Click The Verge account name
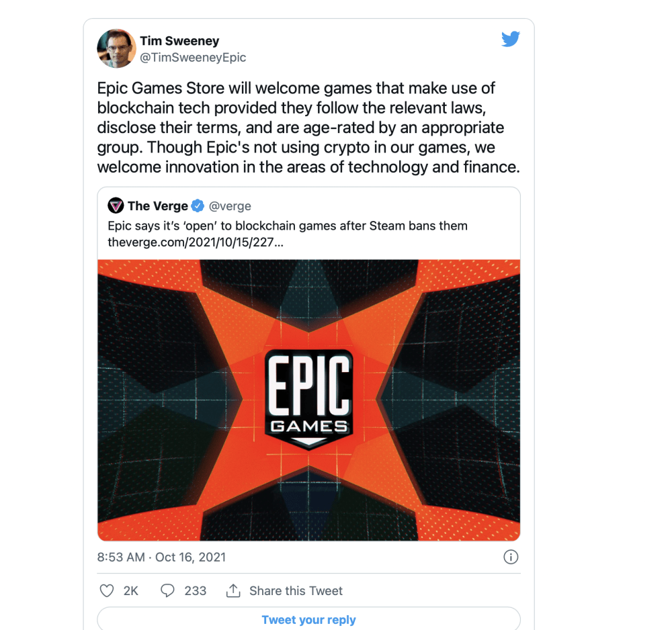Screen dimensions: 672x630 [158, 206]
